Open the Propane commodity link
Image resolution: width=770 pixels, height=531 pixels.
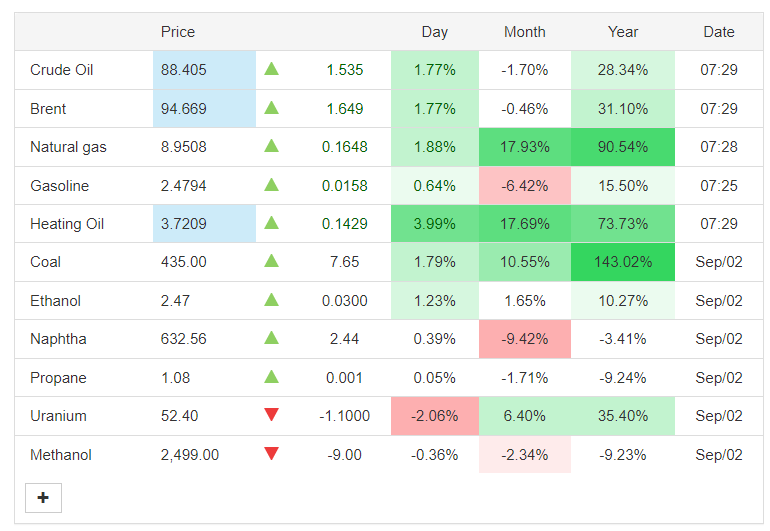(58, 378)
